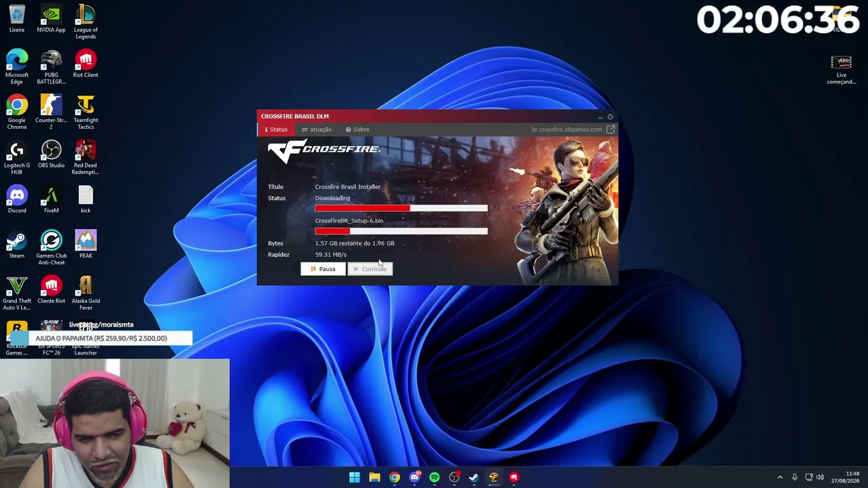
Task: Pause the download with the Pausa button
Action: [323, 269]
